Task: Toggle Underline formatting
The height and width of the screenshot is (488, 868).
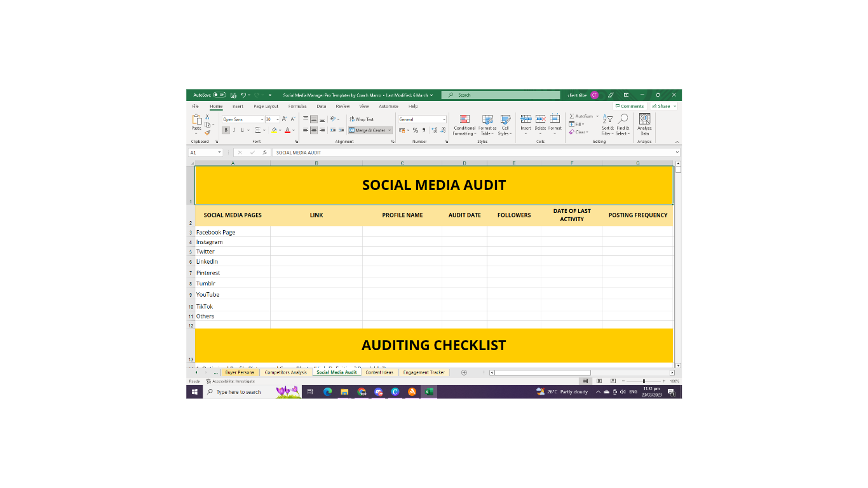Action: click(x=241, y=130)
